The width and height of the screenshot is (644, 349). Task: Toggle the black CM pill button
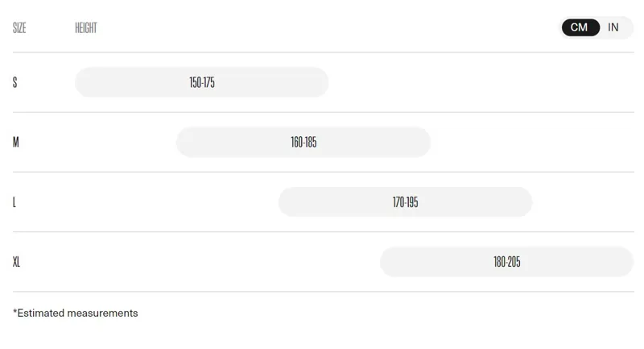coord(580,27)
